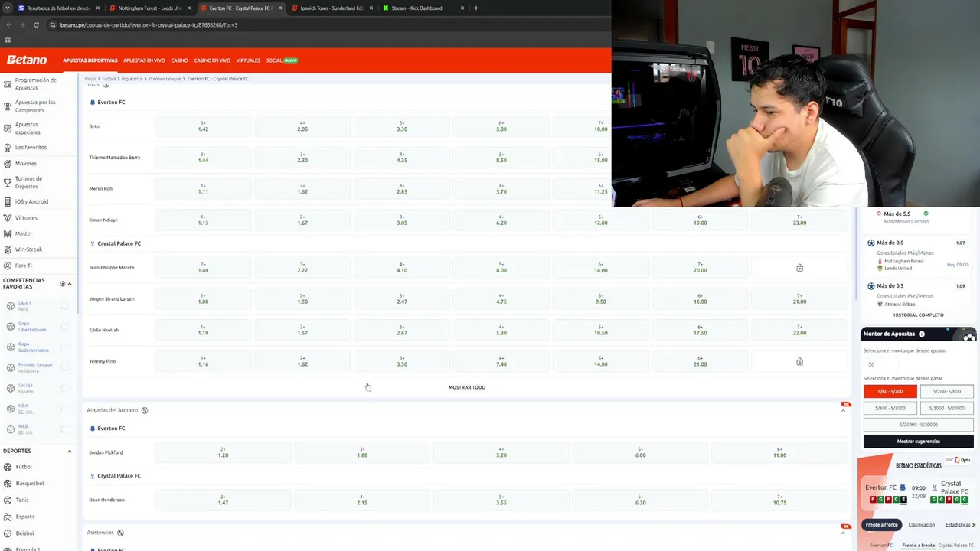Expand the Chrome tab search dropdown

point(8,8)
